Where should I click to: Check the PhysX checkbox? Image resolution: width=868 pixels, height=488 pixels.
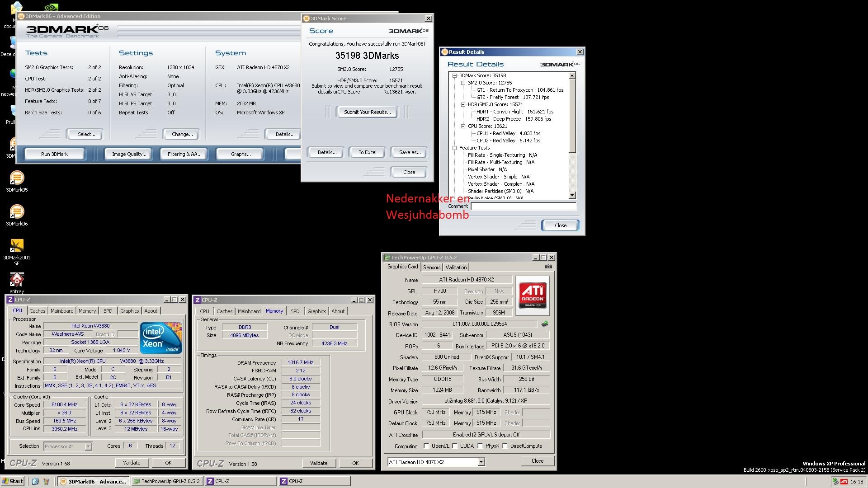[x=480, y=446]
